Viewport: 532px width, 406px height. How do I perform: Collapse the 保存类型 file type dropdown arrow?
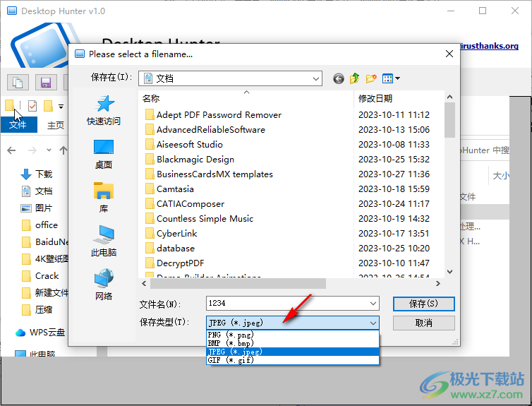coord(373,323)
